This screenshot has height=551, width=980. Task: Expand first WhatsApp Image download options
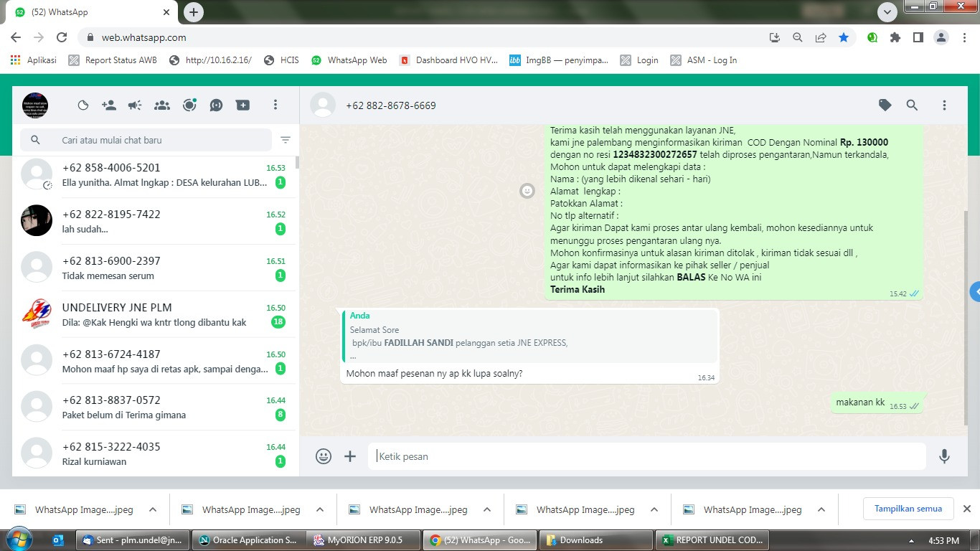click(153, 509)
